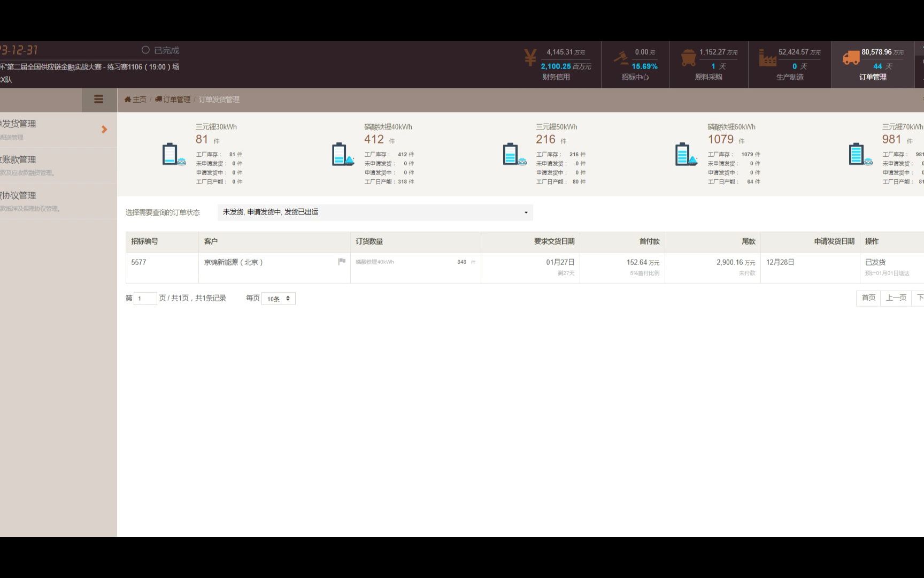Open the Order Management truck icon
The image size is (924, 578).
point(851,58)
